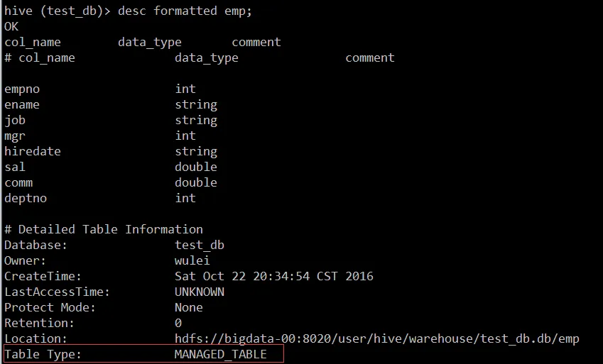This screenshot has width=603, height=364.
Task: Click the OK status line
Action: [x=11, y=26]
